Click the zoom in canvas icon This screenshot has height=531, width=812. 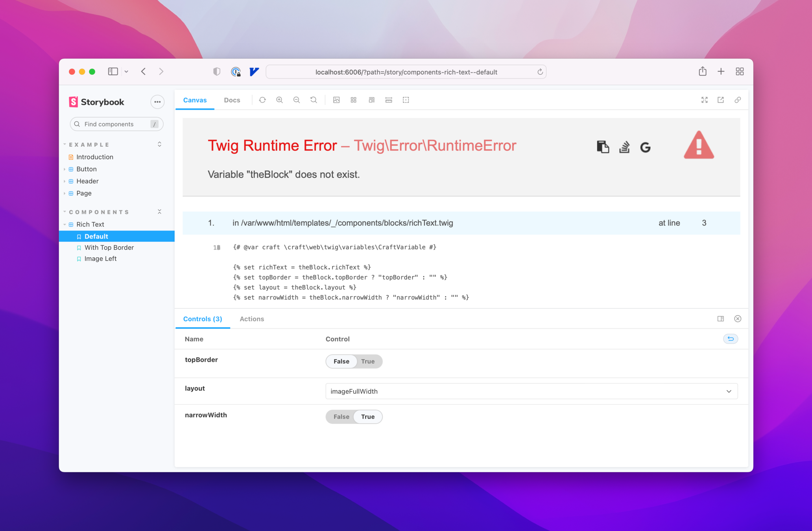pyautogui.click(x=279, y=100)
